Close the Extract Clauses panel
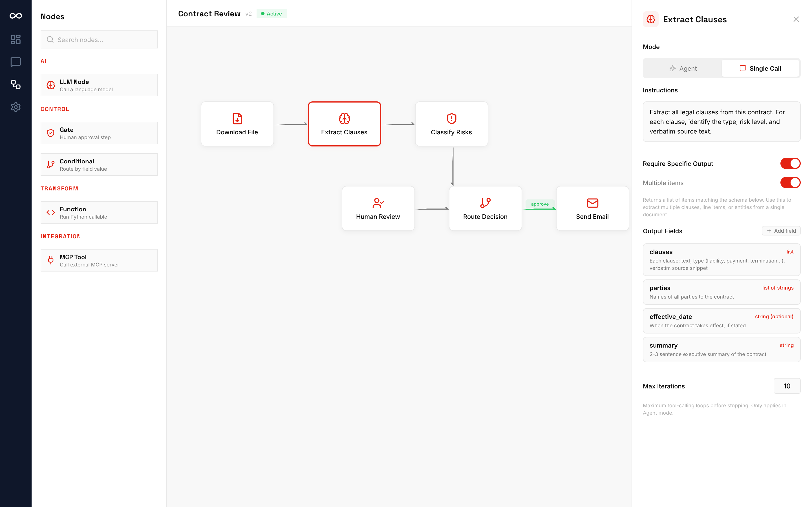 pyautogui.click(x=796, y=19)
